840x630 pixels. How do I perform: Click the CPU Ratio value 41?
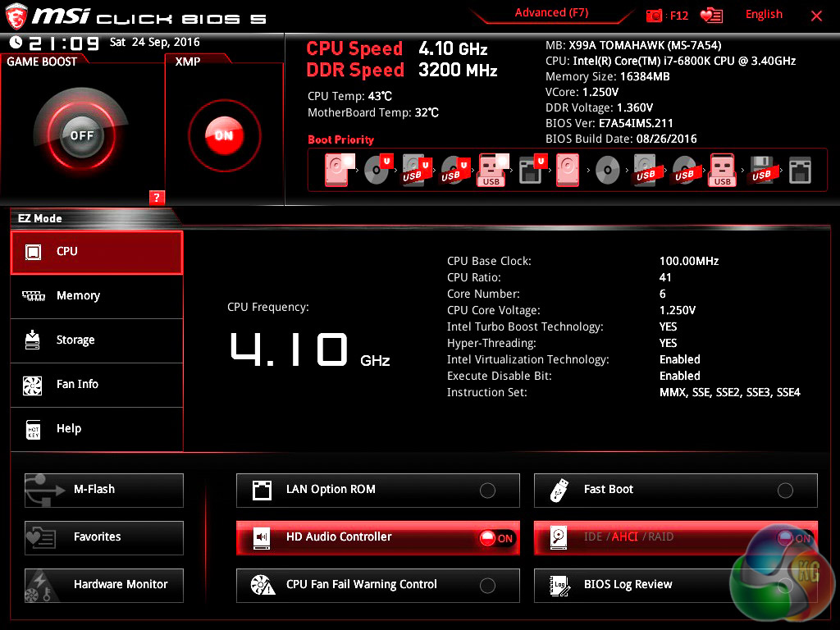[665, 277]
